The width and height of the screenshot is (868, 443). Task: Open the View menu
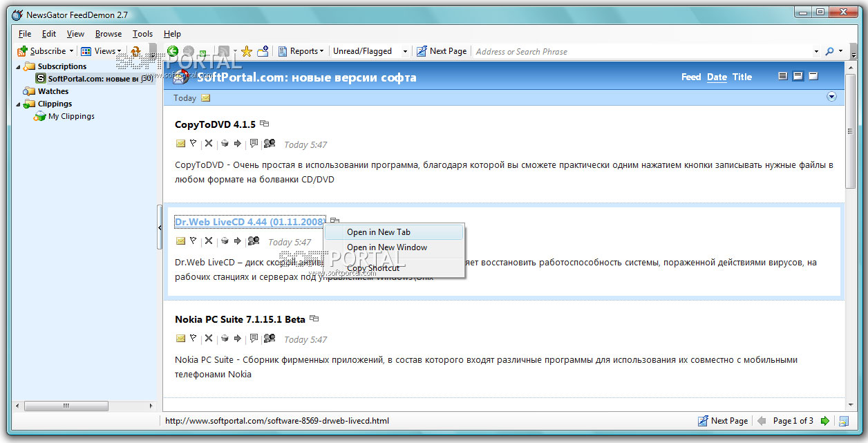point(75,34)
